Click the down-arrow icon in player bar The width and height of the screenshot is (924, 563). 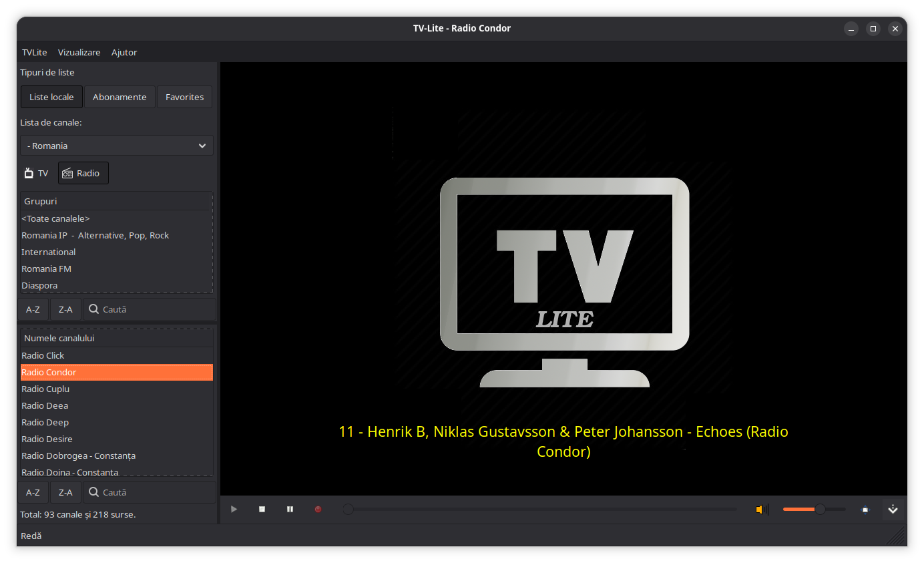click(893, 510)
